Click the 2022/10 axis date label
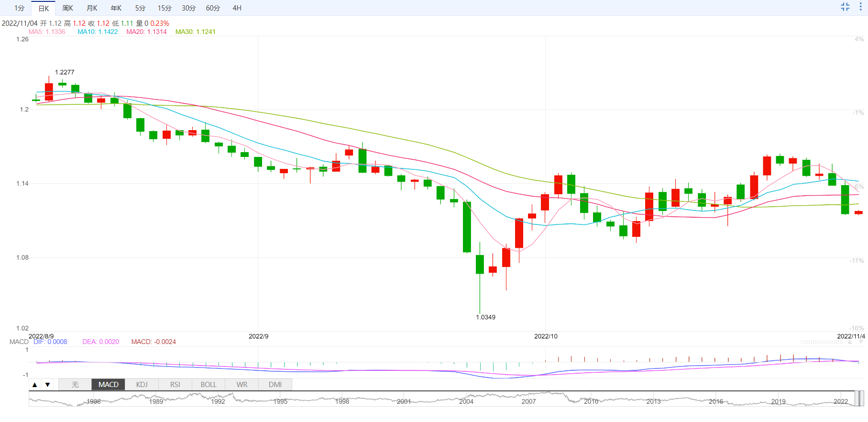This screenshot has width=868, height=422. 546,336
